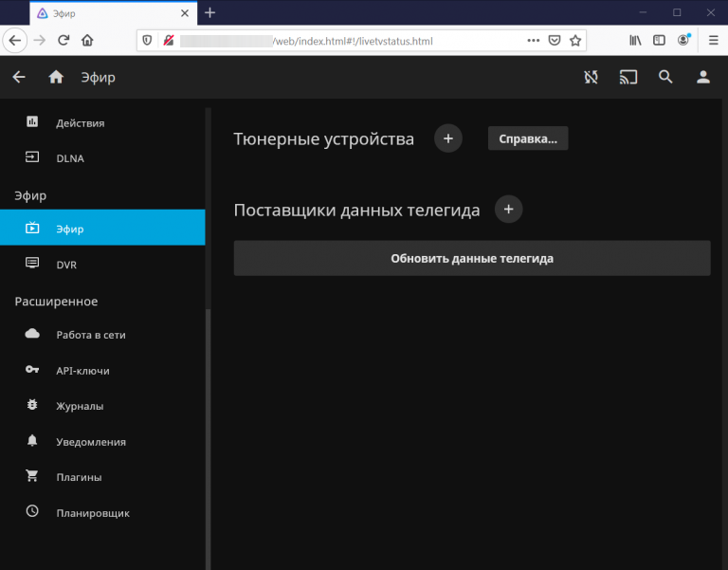Open Действия in the sidebar
The width and height of the screenshot is (728, 570).
click(80, 123)
